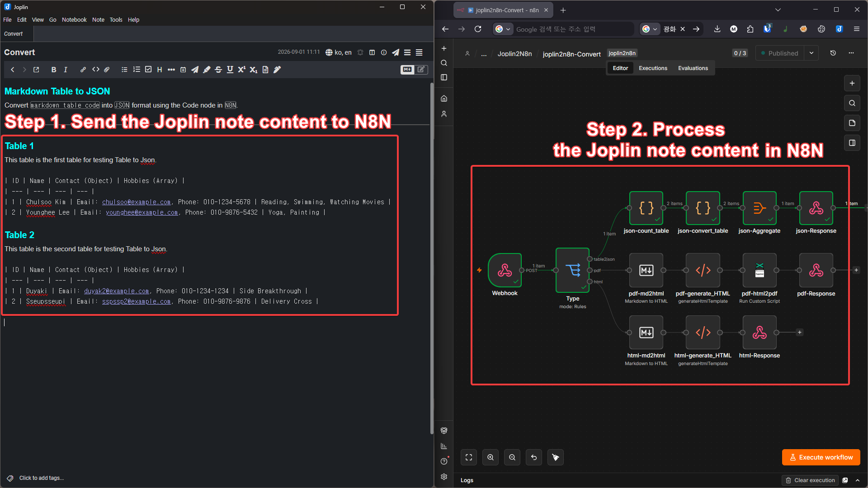This screenshot has width=868, height=488.
Task: Switch to rich text editor mode
Action: (x=421, y=70)
